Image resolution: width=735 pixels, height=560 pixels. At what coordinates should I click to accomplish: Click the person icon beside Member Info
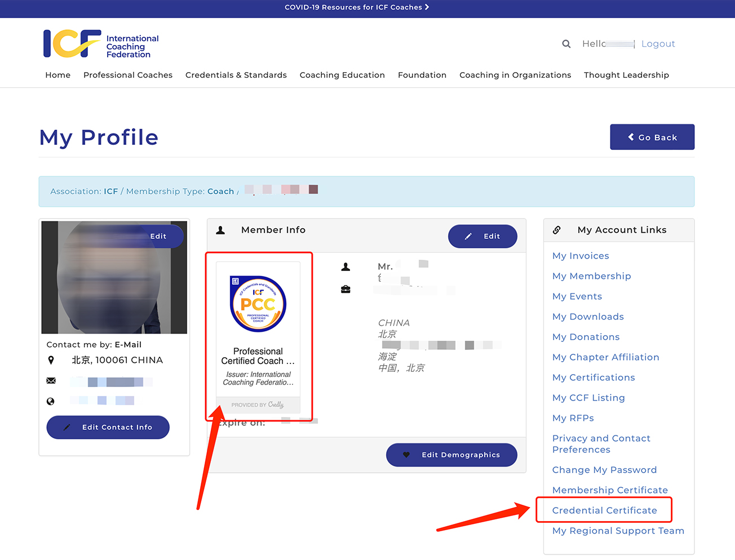pos(221,230)
